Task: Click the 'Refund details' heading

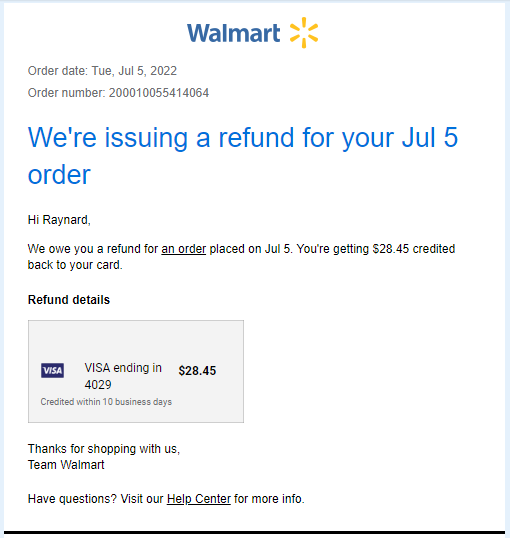Action: pos(69,300)
